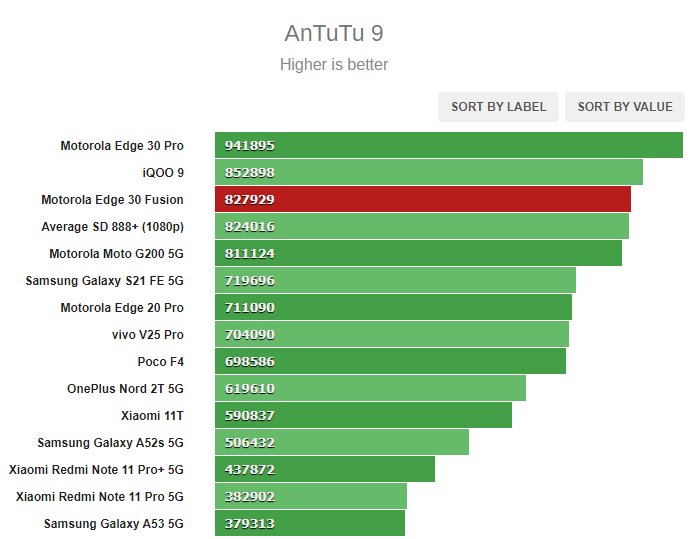This screenshot has height=539, width=690.
Task: Click the iQOO 9 score bar
Action: point(429,172)
